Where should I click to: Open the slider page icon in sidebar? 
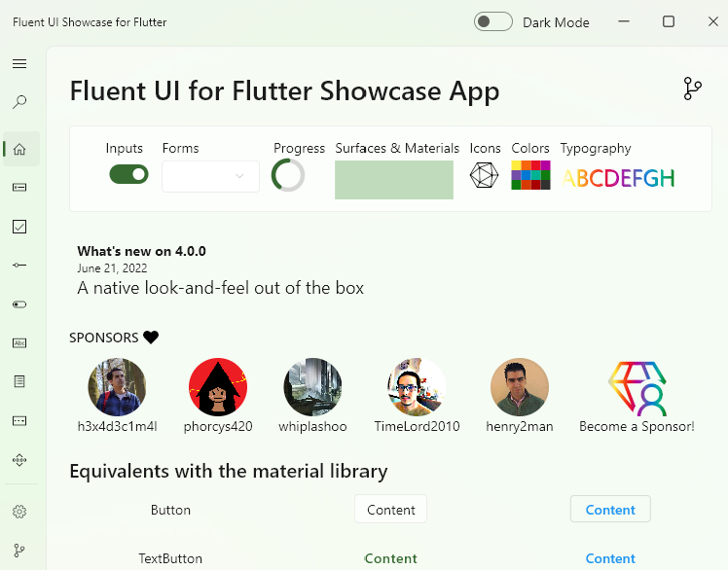(19, 265)
